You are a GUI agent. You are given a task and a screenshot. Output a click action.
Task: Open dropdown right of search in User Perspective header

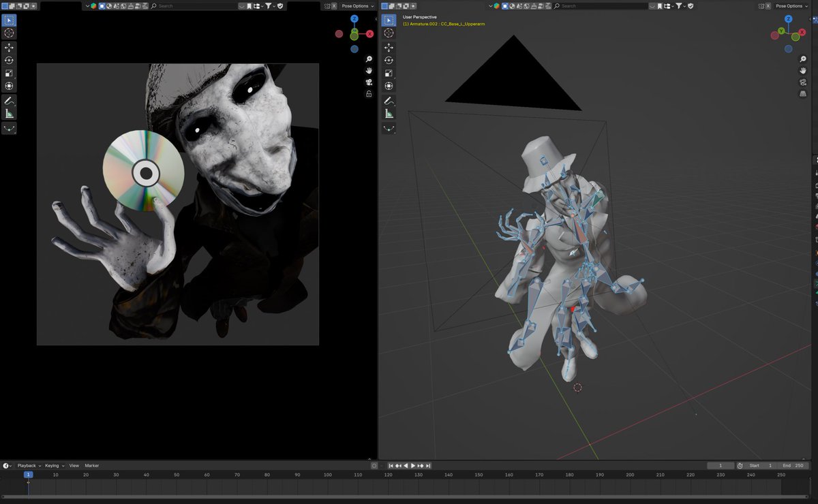[653, 5]
